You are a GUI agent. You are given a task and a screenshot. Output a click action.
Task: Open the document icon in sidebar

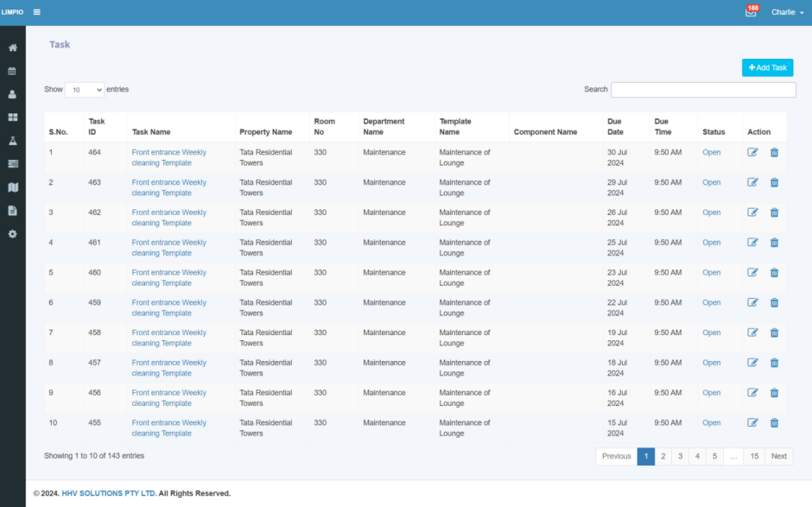(13, 211)
